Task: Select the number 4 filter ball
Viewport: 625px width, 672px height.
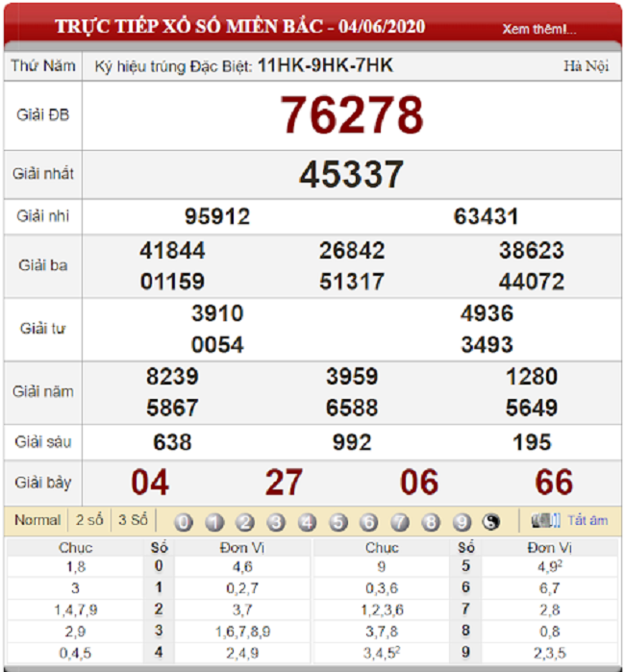Action: (307, 522)
